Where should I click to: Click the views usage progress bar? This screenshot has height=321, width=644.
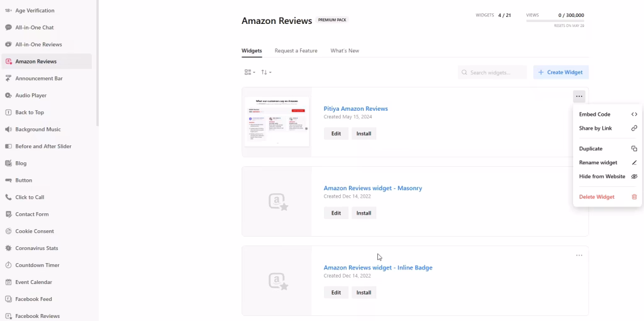tap(555, 21)
